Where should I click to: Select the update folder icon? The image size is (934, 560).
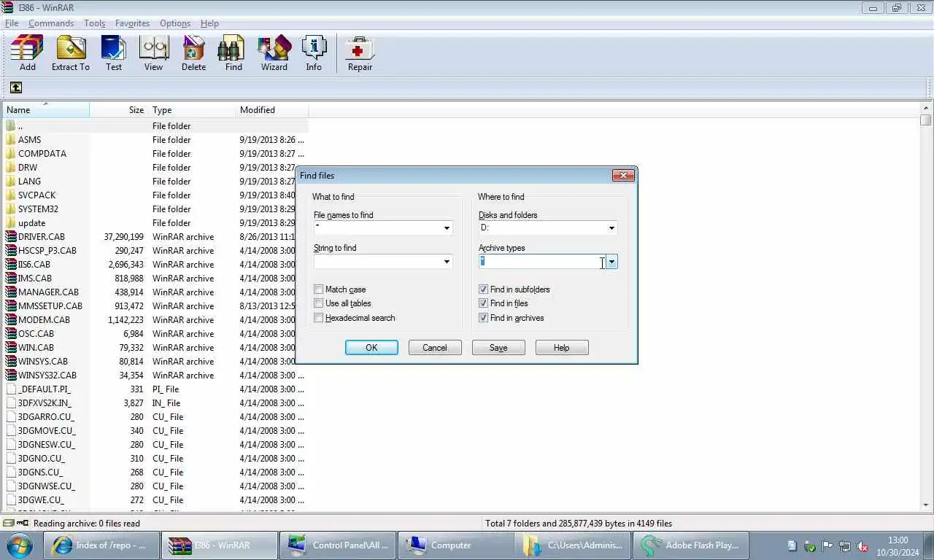point(10,222)
